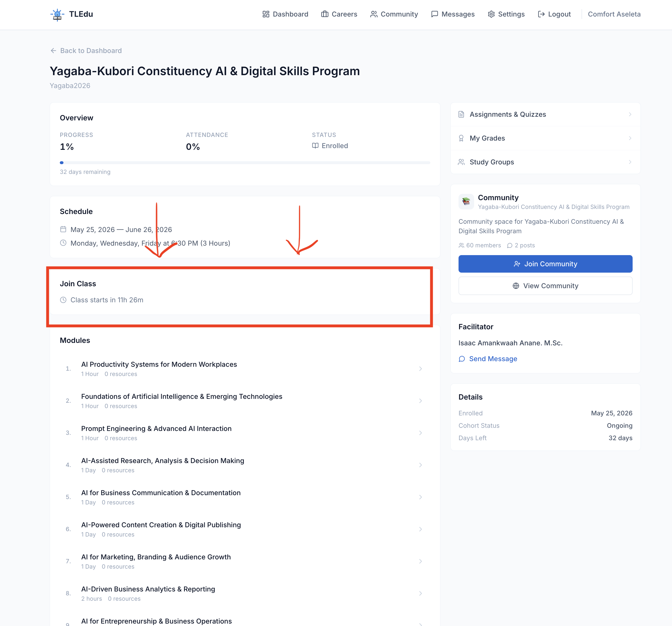Screen dimensions: 672x626
Task: Select Logout in the top navigation
Action: click(x=554, y=14)
